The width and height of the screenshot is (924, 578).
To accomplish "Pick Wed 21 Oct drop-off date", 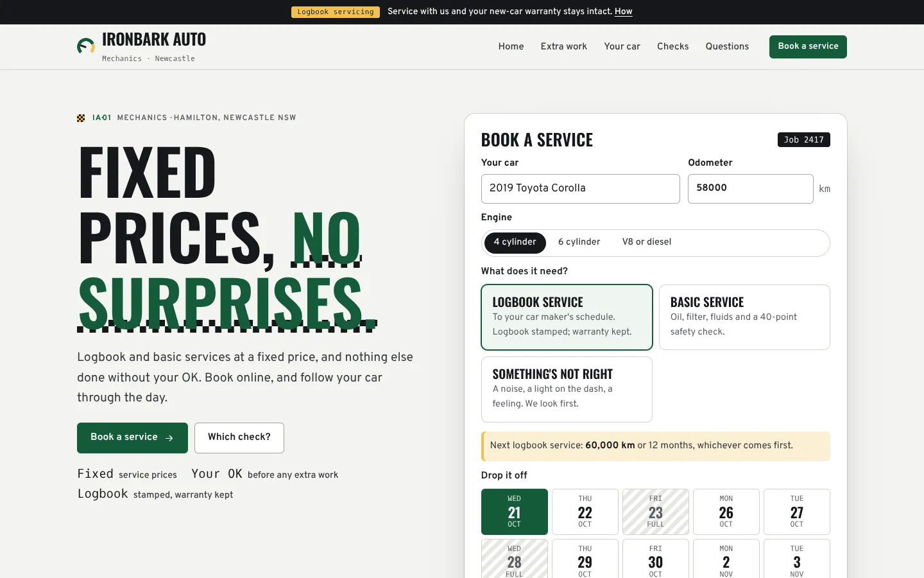I will tap(515, 512).
